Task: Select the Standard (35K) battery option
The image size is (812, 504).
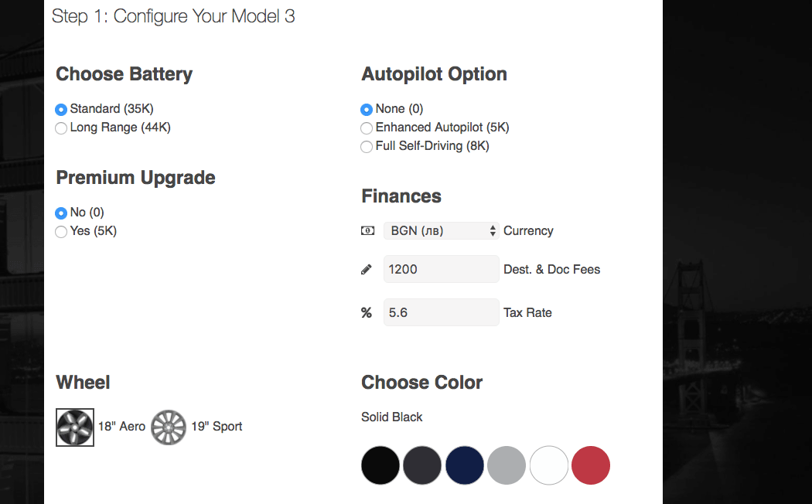Action: pyautogui.click(x=61, y=110)
